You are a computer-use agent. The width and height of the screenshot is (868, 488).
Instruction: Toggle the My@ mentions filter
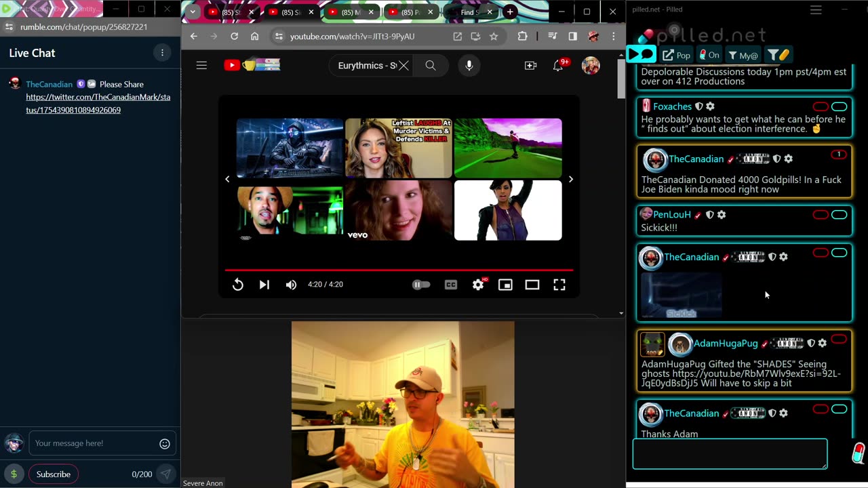click(743, 55)
